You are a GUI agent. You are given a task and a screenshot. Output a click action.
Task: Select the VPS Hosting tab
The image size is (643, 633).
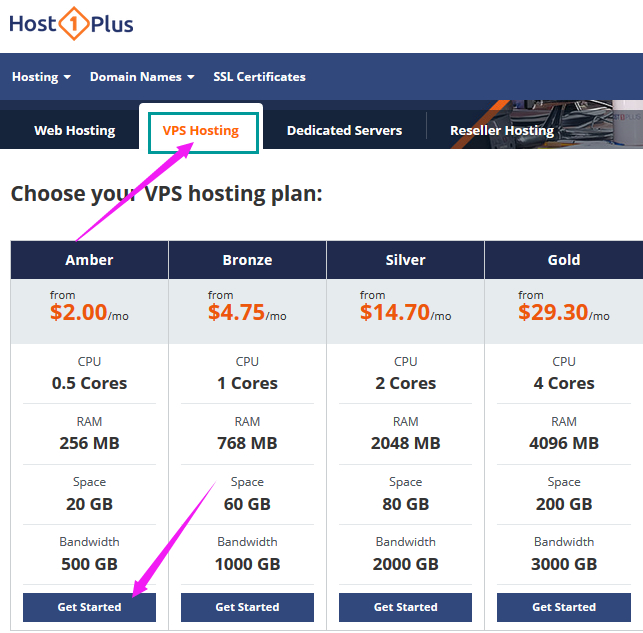pos(201,130)
